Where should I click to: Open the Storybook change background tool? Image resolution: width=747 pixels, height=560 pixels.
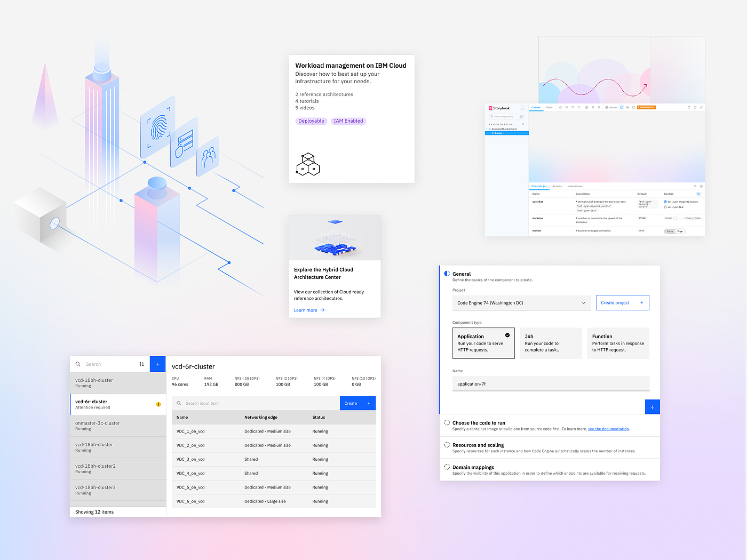point(586,107)
